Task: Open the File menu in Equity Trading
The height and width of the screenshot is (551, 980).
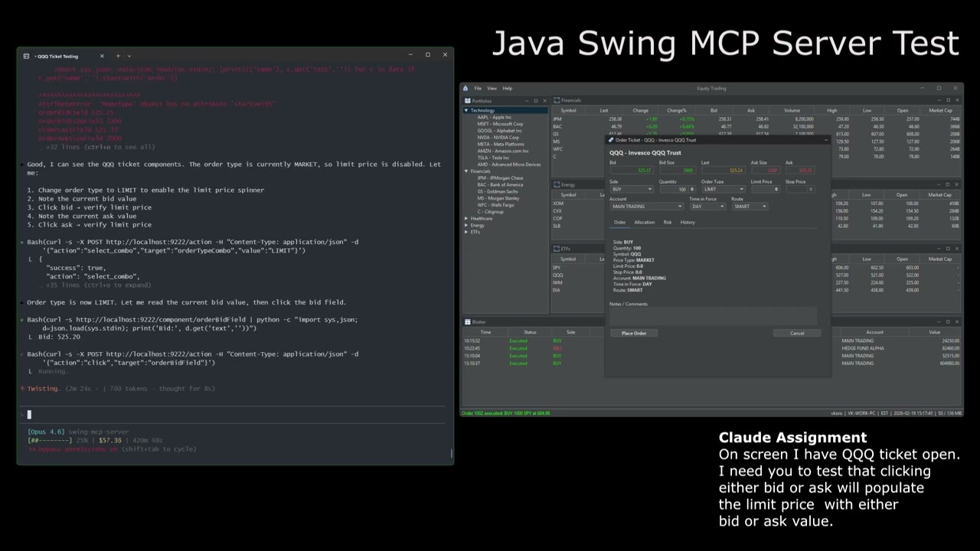Action: [x=478, y=88]
